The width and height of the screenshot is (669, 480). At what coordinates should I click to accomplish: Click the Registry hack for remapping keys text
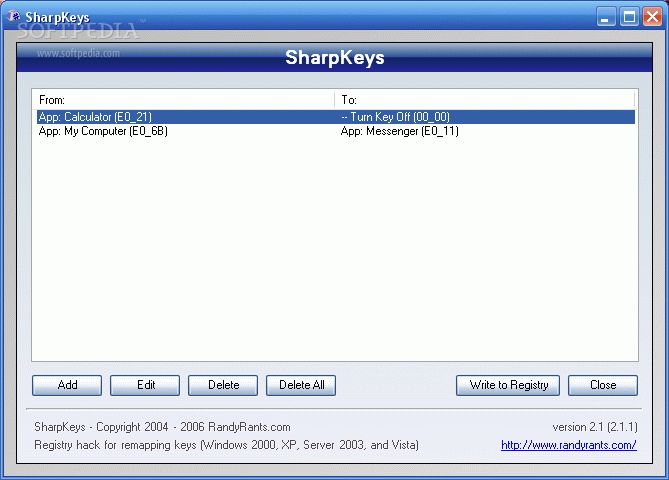(226, 445)
